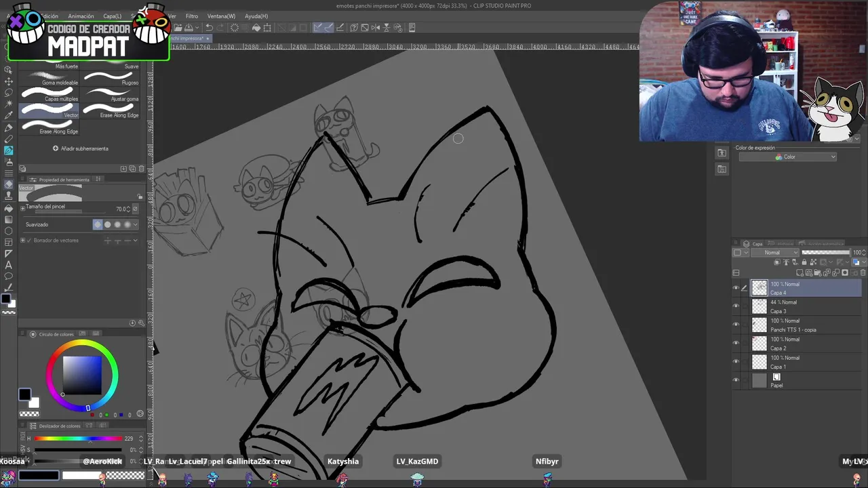Select the Move layer tool
Viewport: 868px width, 488px height.
tap(9, 81)
